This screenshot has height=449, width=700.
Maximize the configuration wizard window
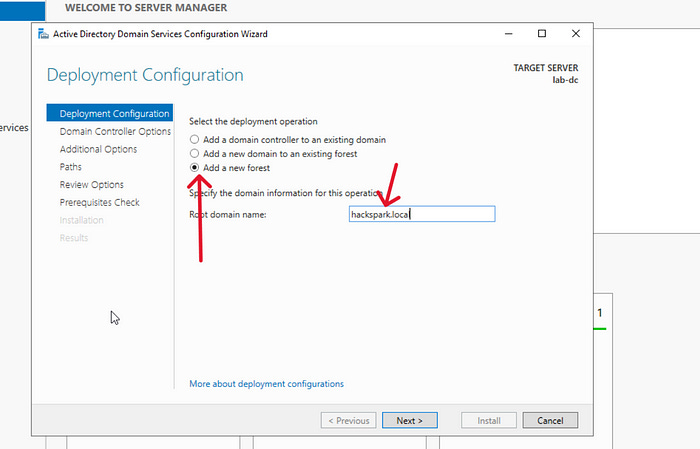click(x=542, y=34)
